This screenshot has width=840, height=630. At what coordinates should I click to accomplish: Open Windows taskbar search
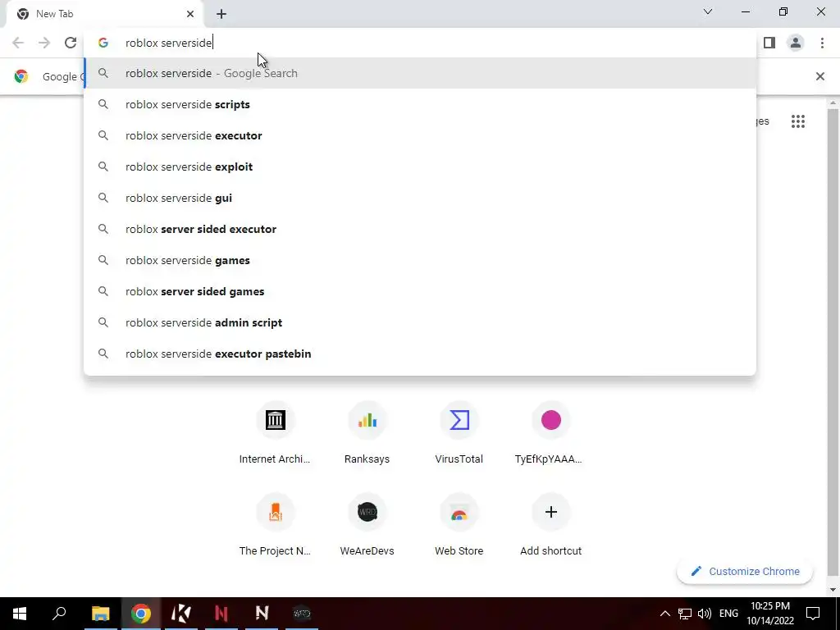[59, 614]
